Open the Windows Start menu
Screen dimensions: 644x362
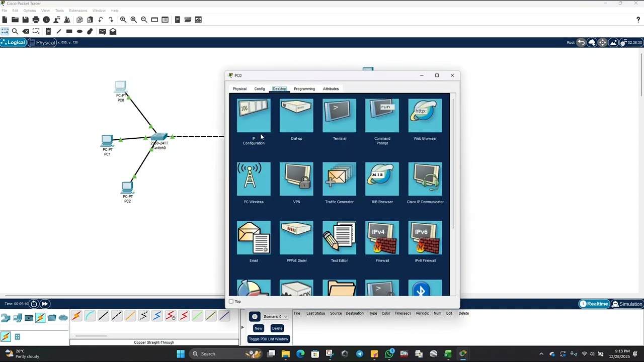click(181, 354)
